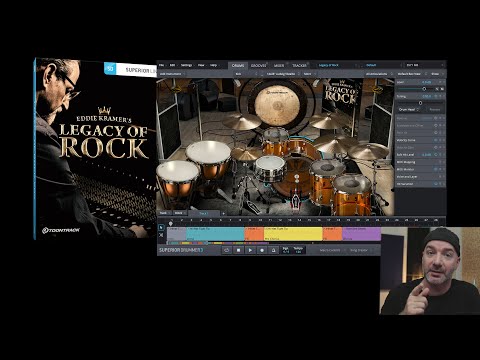Viewport: 480px width, 360px height.
Task: Switch to the Grooves tab
Action: pos(259,65)
